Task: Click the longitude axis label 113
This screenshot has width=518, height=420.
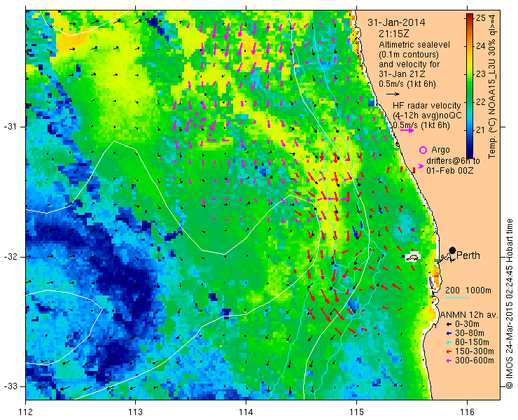Action: 136,412
